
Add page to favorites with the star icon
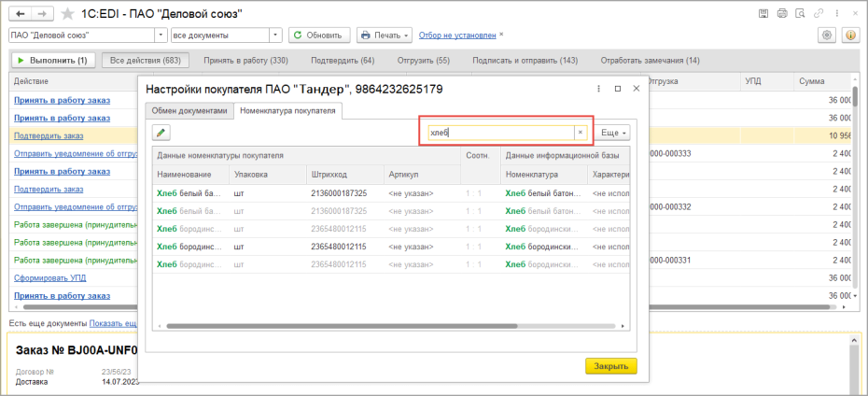67,13
